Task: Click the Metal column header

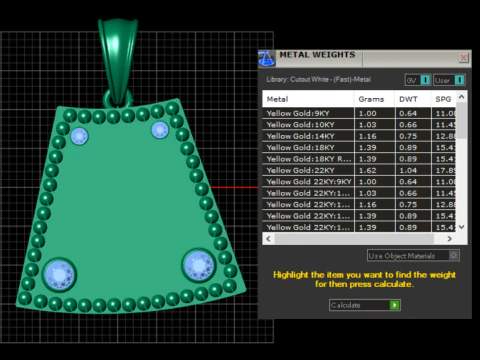Action: coord(308,99)
